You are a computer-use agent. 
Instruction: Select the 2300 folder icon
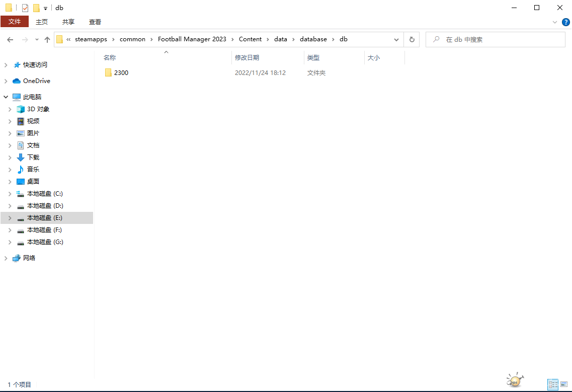click(x=108, y=73)
